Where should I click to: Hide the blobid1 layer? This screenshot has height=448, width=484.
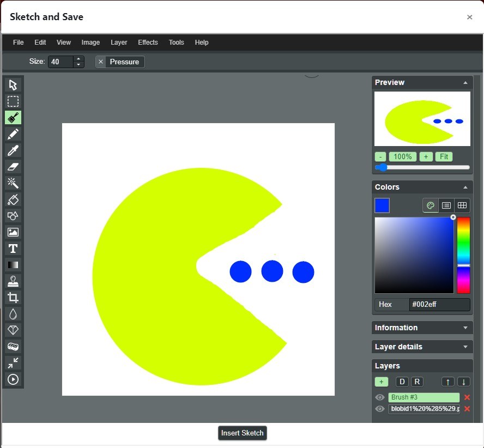pyautogui.click(x=380, y=409)
